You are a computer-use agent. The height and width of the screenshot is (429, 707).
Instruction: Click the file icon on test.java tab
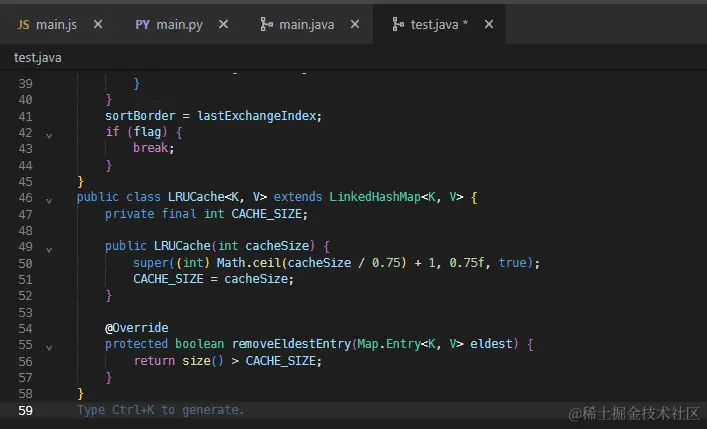coord(398,24)
